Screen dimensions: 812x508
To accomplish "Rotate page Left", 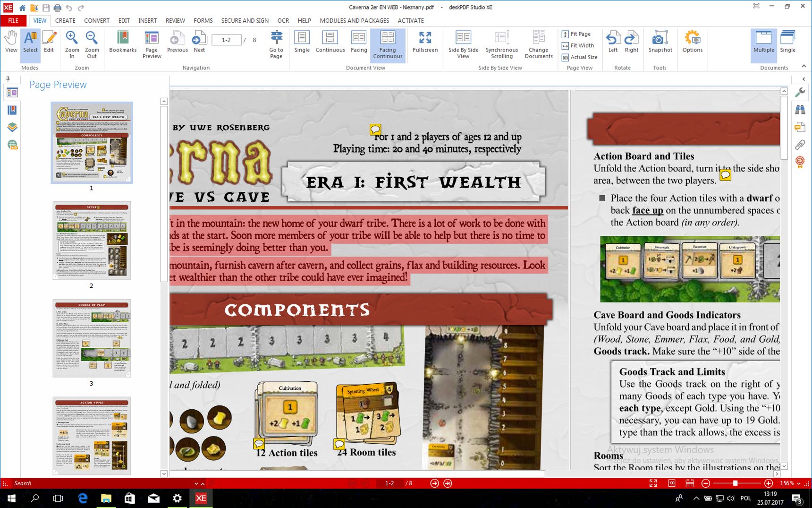I will click(613, 42).
